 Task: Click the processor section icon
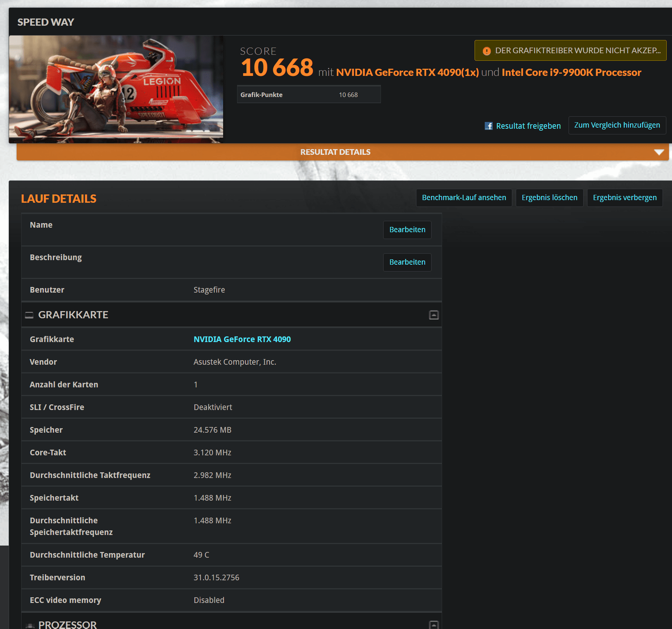[29, 626]
